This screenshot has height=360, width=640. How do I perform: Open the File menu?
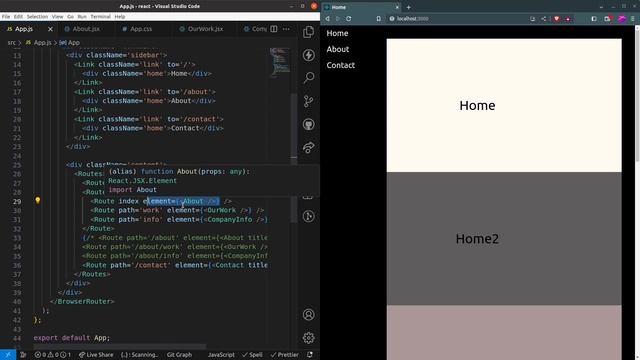coord(6,17)
